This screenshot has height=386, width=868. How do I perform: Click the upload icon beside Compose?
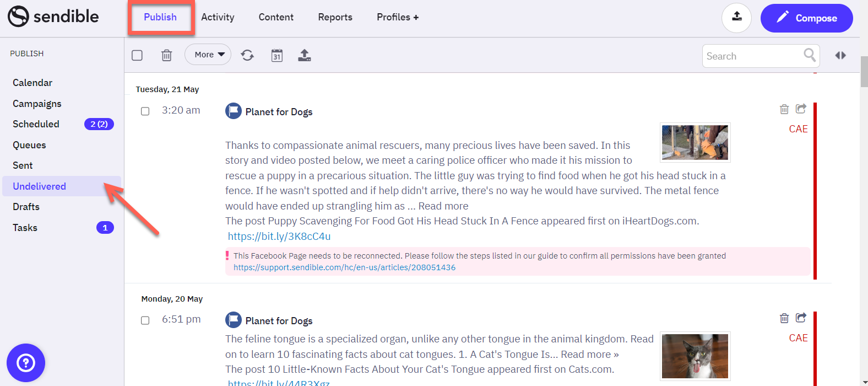click(737, 18)
